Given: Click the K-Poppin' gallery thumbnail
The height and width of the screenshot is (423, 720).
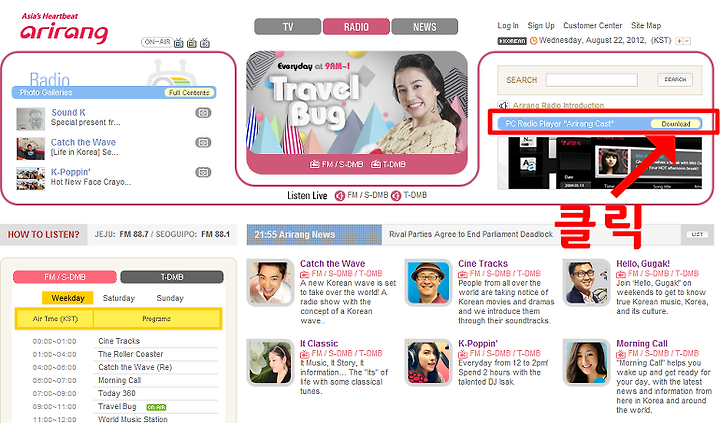Looking at the screenshot, I should point(30,179).
